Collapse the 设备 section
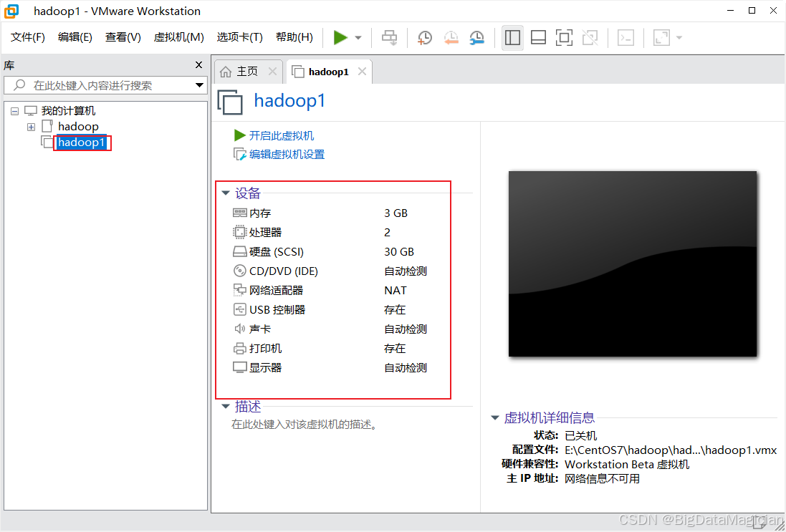The image size is (786, 532). click(226, 193)
